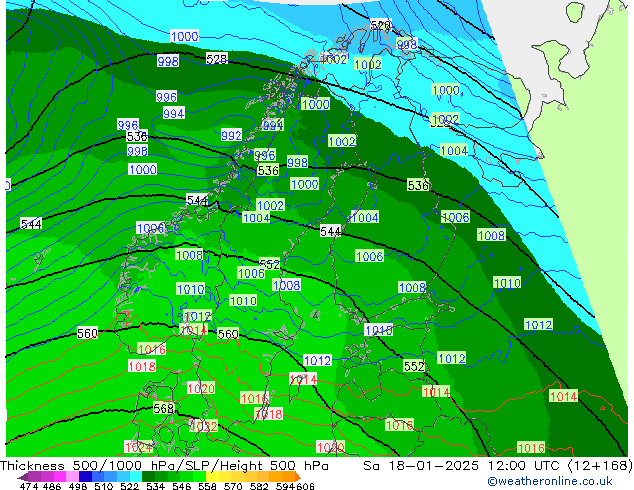Click the 594 legend value

(285, 486)
